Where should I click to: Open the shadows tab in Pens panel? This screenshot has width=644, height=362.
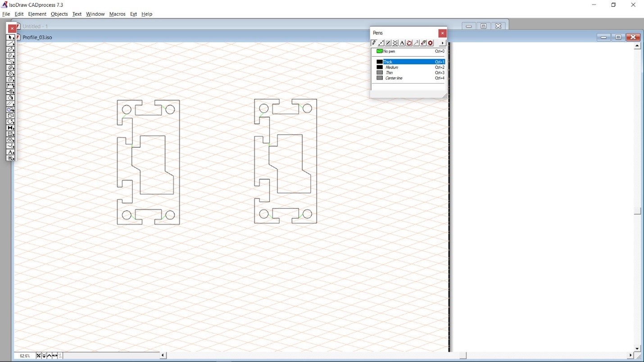coord(388,43)
